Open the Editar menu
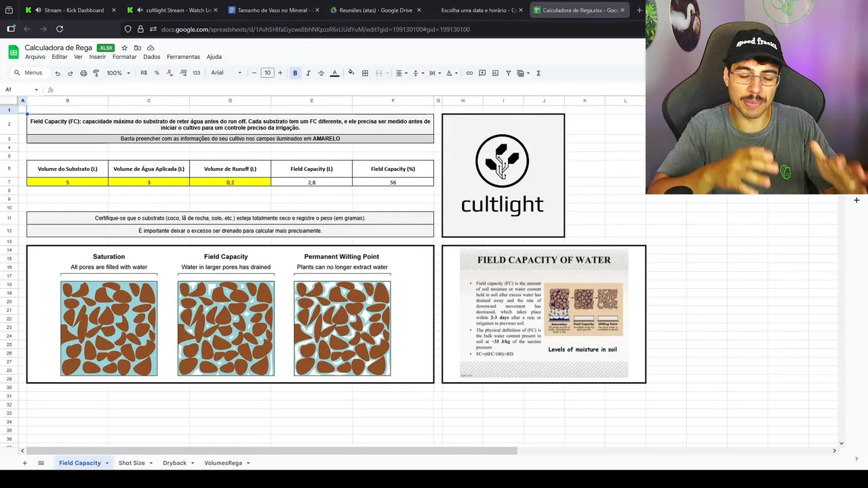 point(60,57)
